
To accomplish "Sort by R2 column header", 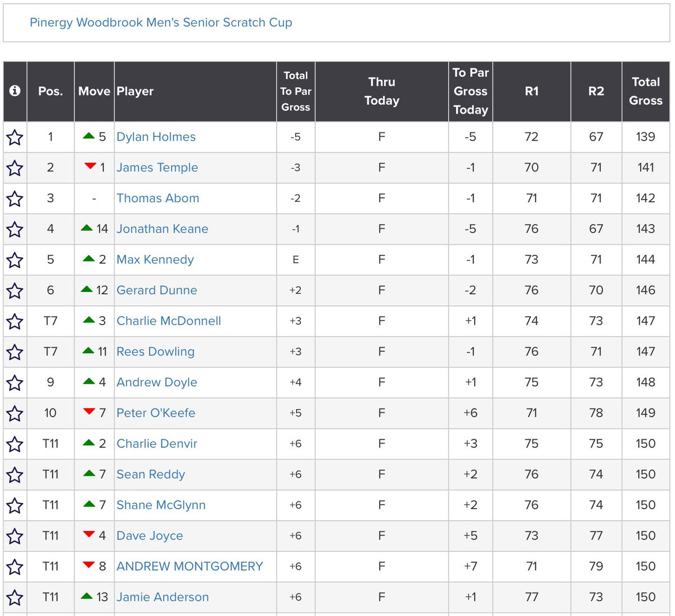I will 596,91.
